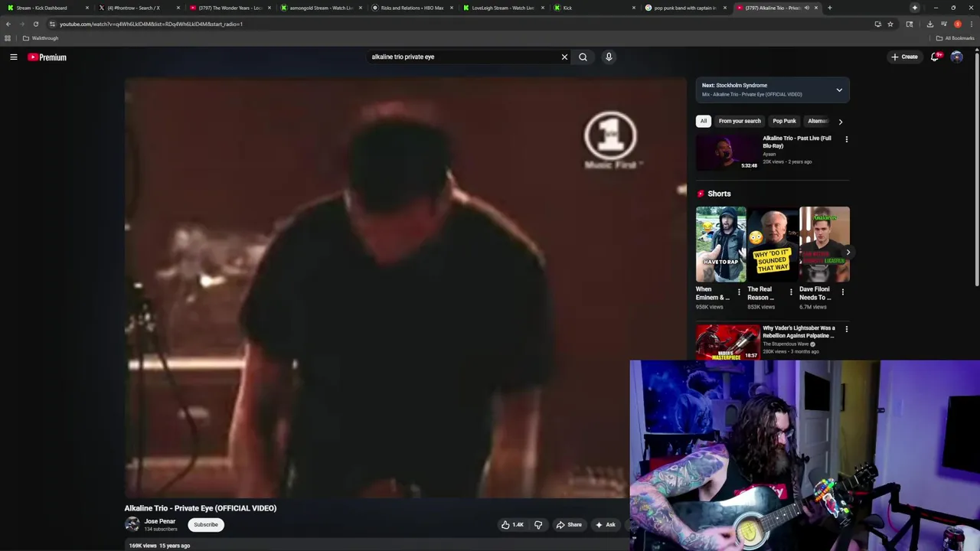Image resolution: width=980 pixels, height=551 pixels.
Task: Switch to asmongold Stream tab
Action: tap(321, 8)
